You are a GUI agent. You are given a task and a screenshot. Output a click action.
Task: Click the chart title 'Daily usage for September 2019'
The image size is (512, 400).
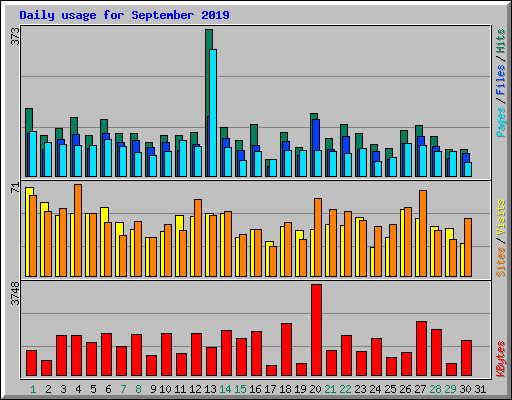124,15
